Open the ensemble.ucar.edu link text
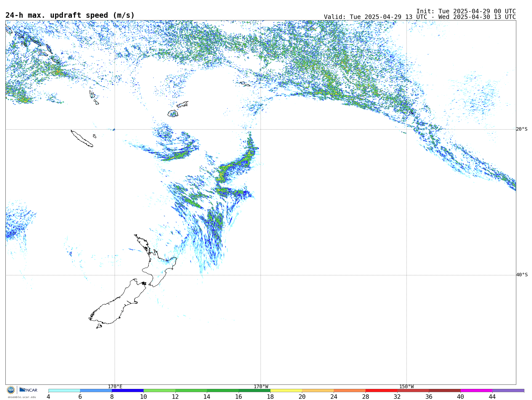The width and height of the screenshot is (532, 400). click(x=22, y=397)
